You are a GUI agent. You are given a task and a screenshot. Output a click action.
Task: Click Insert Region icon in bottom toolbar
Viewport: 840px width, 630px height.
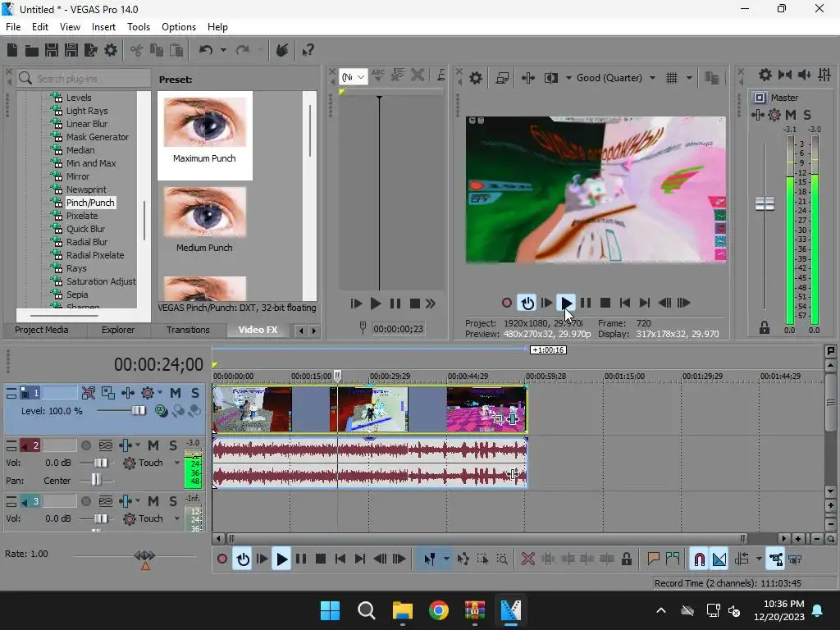673,559
